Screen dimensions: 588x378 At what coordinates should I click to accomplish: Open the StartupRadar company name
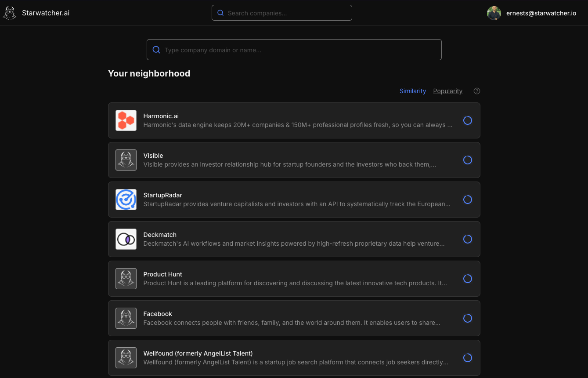pyautogui.click(x=163, y=195)
